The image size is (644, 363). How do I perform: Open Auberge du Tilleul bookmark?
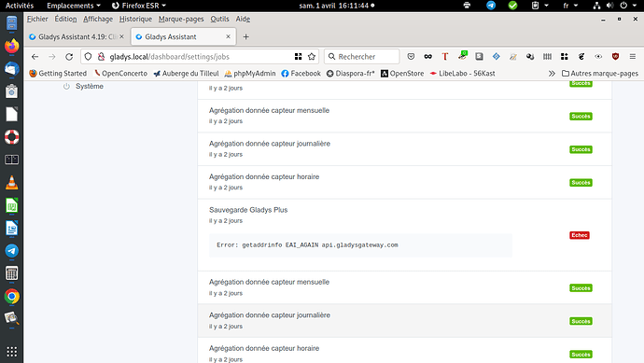tap(186, 73)
